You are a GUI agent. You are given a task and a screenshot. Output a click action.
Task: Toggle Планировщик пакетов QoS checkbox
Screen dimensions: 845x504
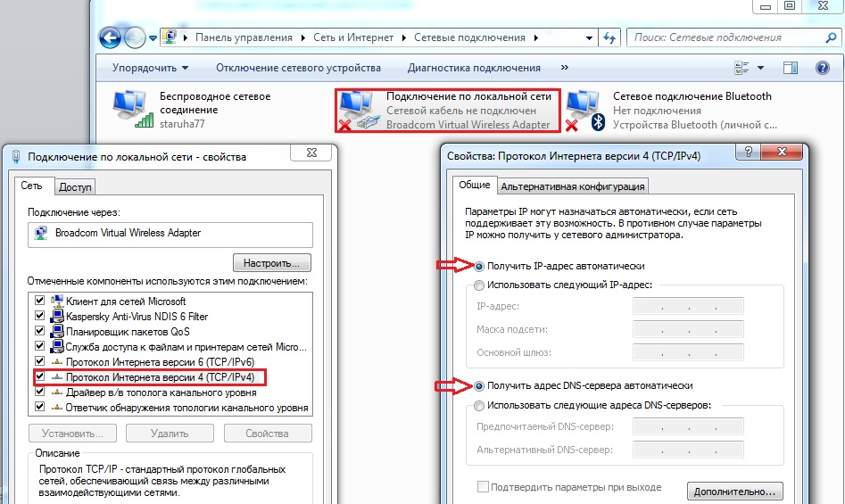(x=39, y=331)
